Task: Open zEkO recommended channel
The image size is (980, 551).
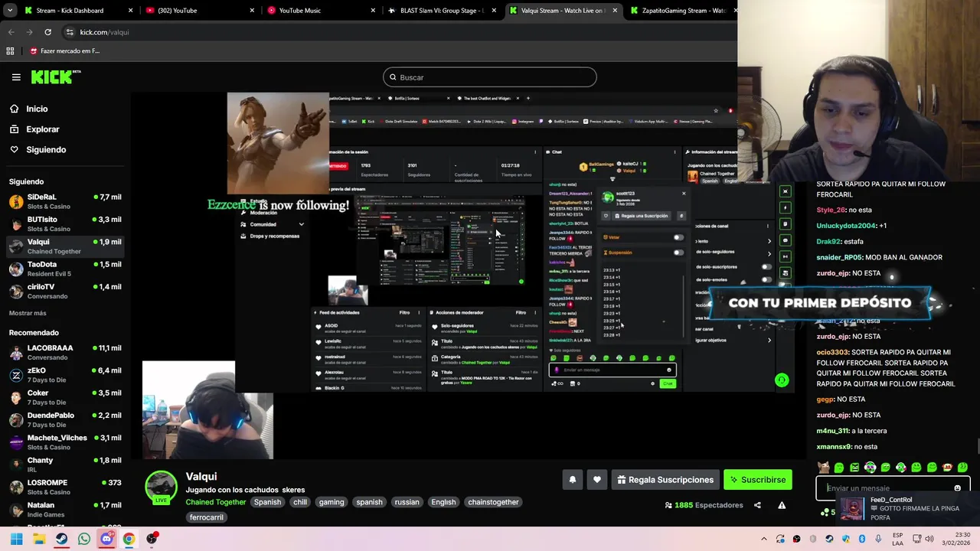Action: click(x=65, y=375)
